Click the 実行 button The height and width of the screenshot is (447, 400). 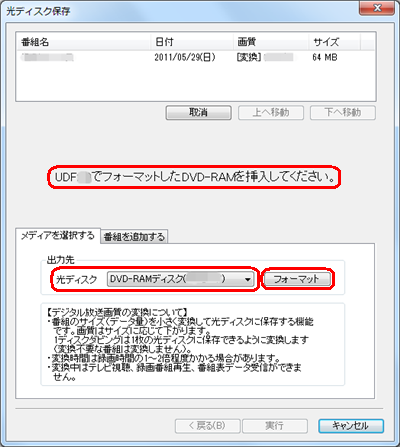tap(275, 426)
